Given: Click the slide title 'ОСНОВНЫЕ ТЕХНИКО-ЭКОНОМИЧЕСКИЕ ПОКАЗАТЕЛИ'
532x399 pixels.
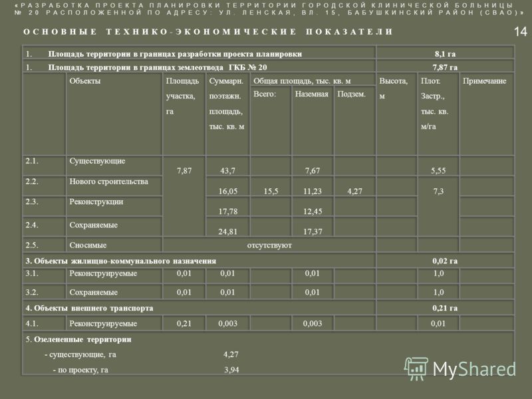Looking at the screenshot, I should [208, 32].
